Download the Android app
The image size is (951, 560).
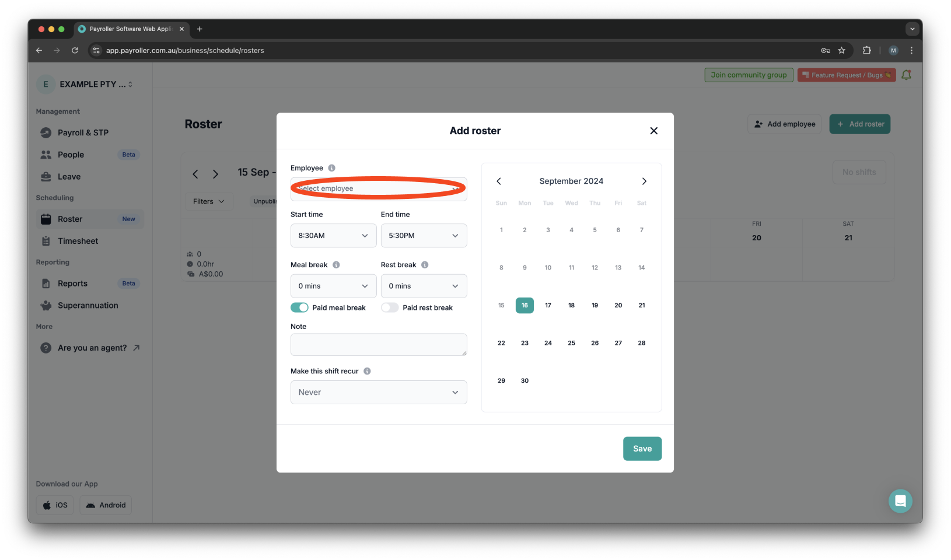point(106,505)
